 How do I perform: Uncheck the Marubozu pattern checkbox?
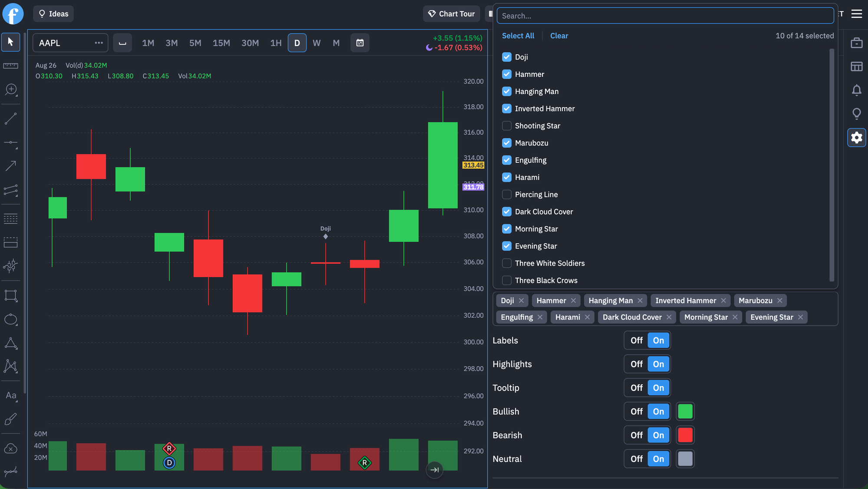pos(506,143)
